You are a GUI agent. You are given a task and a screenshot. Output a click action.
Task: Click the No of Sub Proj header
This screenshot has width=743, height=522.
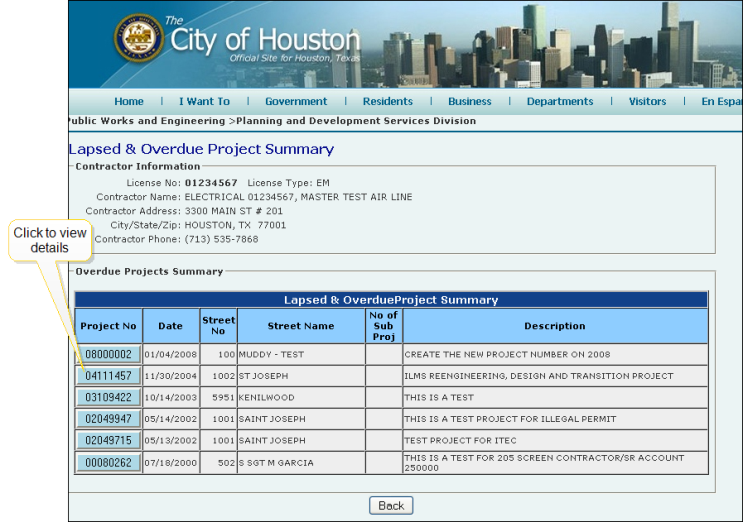[x=383, y=326]
